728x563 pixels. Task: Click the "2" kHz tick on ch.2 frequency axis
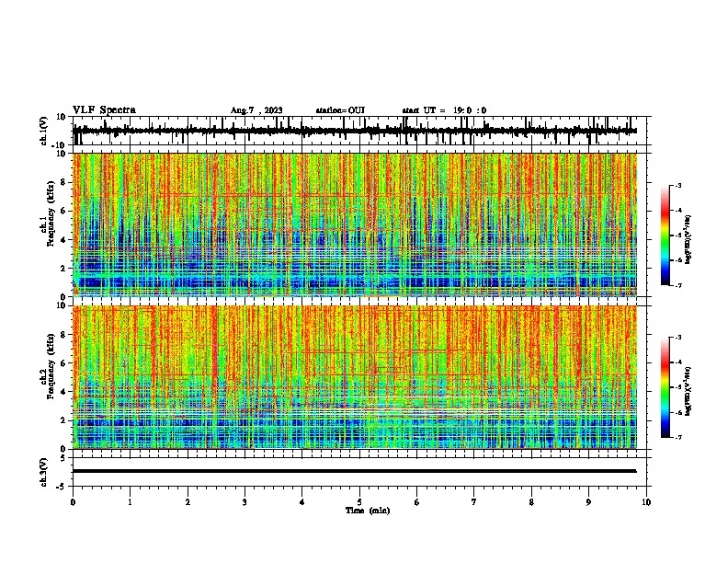(x=63, y=420)
